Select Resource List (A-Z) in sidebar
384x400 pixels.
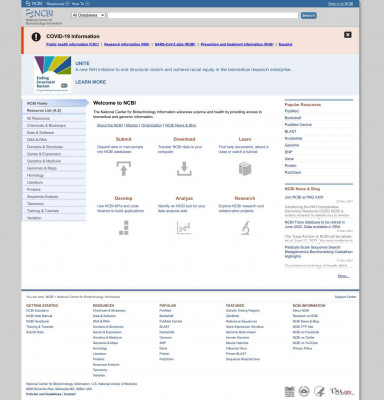(53, 110)
